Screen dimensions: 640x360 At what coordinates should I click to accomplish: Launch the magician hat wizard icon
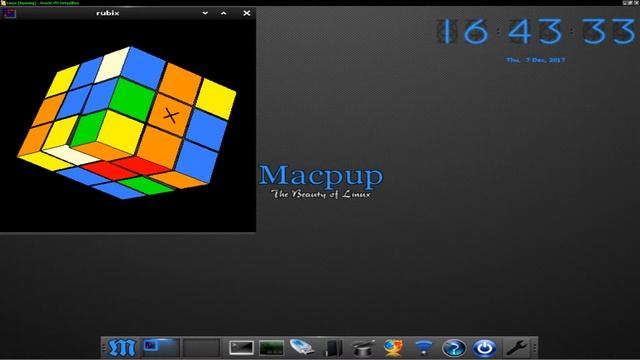pyautogui.click(x=363, y=348)
